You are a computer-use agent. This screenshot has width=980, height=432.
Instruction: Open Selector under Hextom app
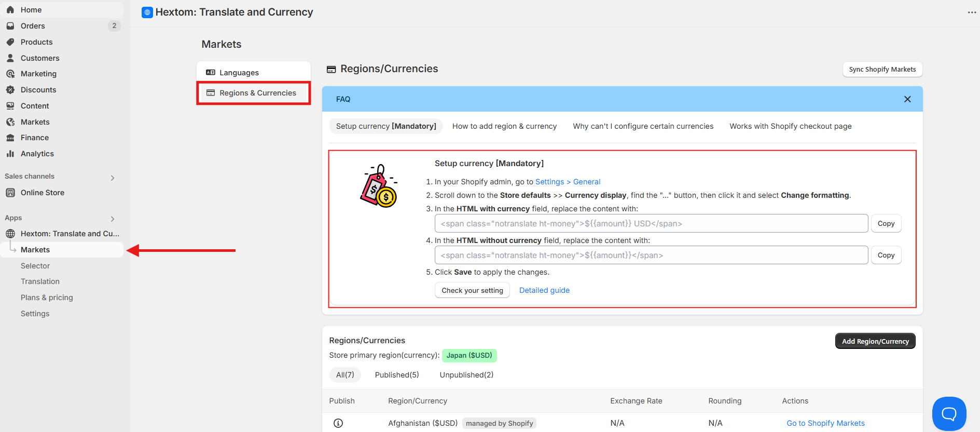coord(35,266)
